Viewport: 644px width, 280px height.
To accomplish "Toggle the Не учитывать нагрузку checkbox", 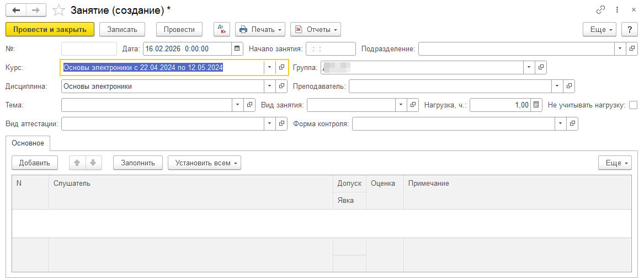I will tap(633, 105).
